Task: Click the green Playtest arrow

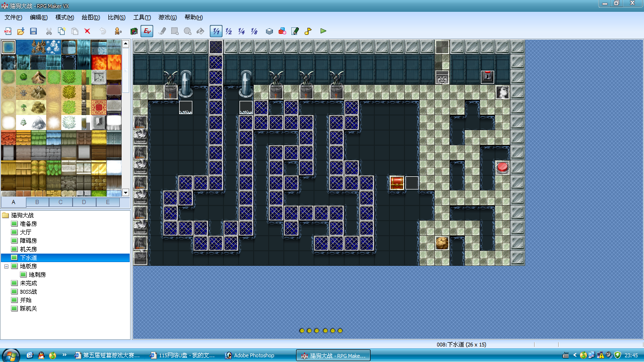Action: (x=323, y=31)
